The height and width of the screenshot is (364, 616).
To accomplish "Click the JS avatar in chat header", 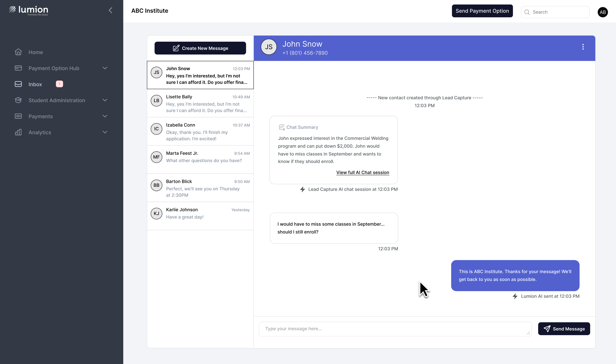I will tap(269, 47).
